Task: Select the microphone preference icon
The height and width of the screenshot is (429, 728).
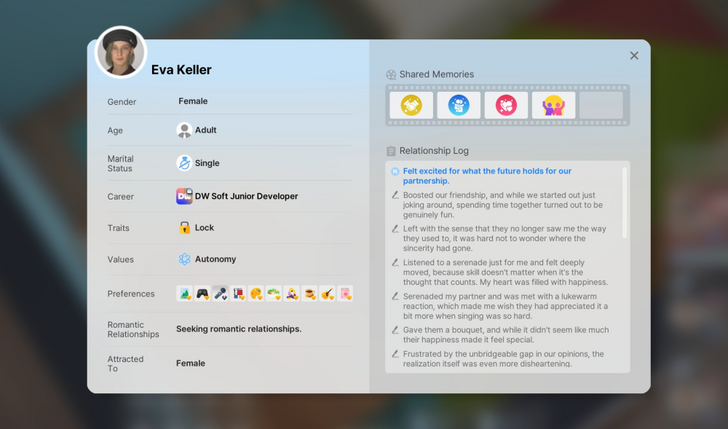Action: [x=220, y=294]
